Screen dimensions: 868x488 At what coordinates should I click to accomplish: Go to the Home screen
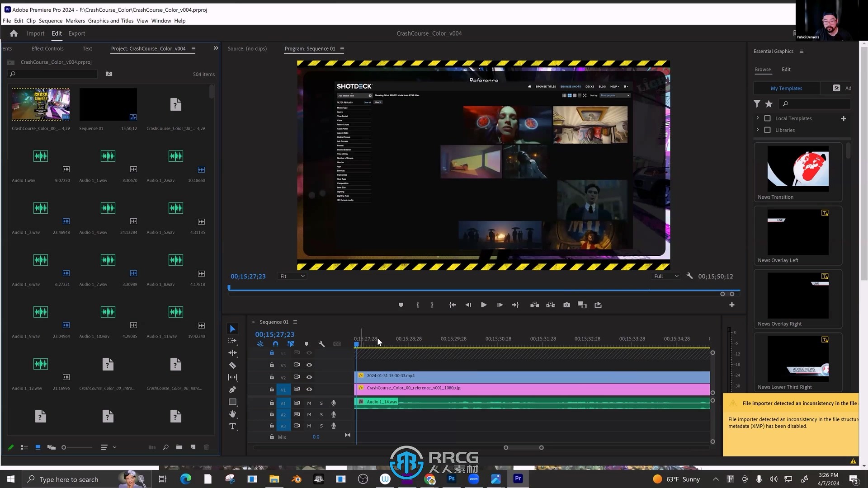pyautogui.click(x=14, y=33)
